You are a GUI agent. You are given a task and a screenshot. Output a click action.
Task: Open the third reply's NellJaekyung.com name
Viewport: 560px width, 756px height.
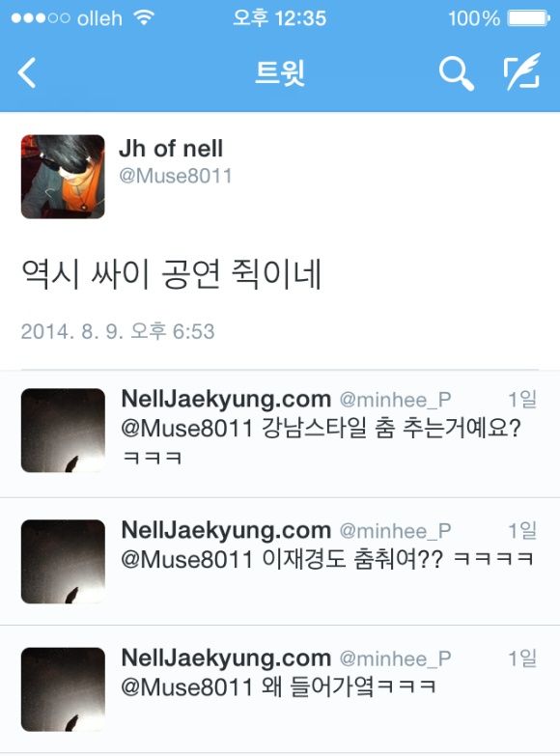(226, 658)
